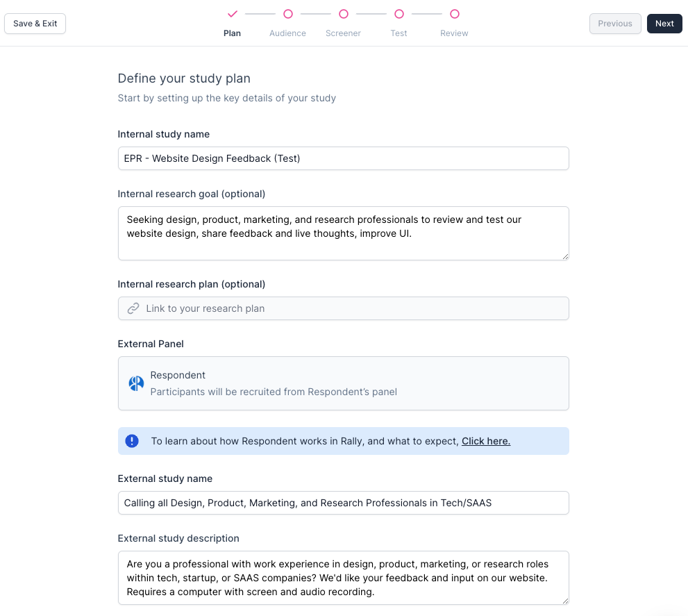688x616 pixels.
Task: Click the Plan step checkmark icon
Action: pos(233,14)
